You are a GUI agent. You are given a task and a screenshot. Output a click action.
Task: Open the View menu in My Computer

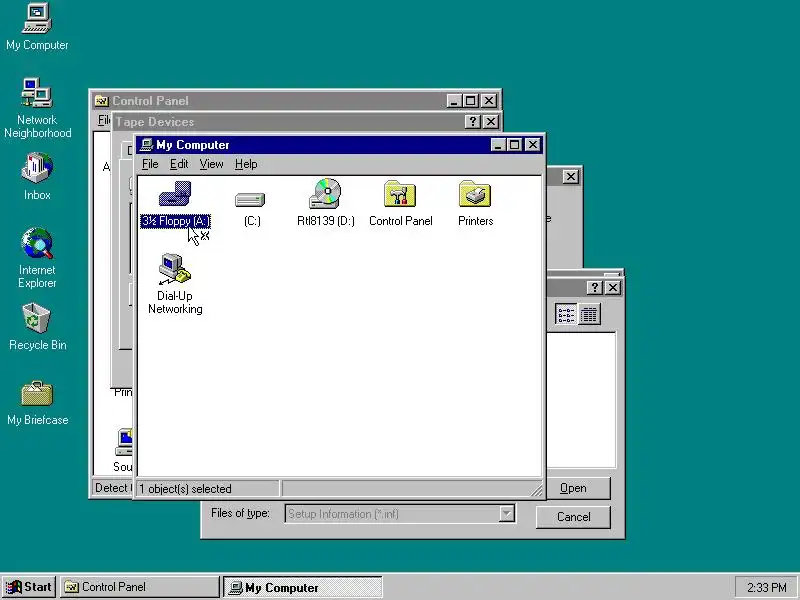[x=211, y=164]
